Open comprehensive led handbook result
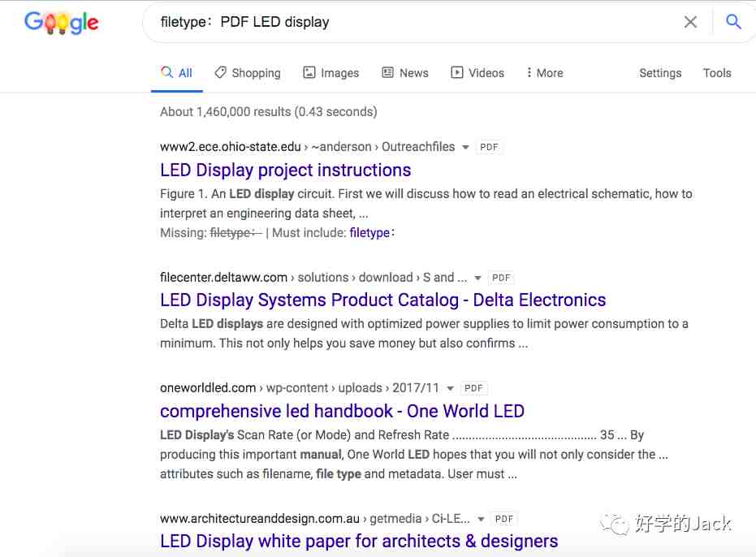The height and width of the screenshot is (557, 756). 342,412
